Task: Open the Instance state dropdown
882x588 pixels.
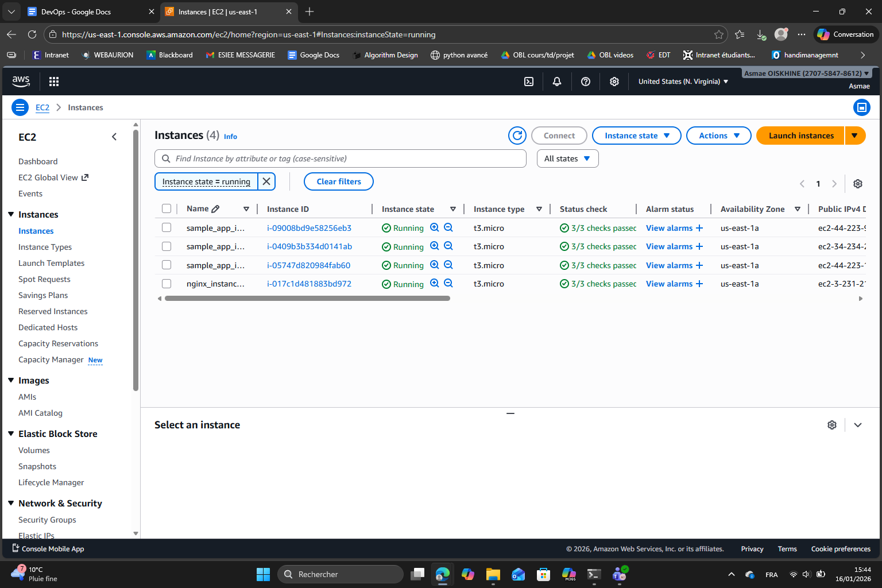Action: tap(636, 136)
